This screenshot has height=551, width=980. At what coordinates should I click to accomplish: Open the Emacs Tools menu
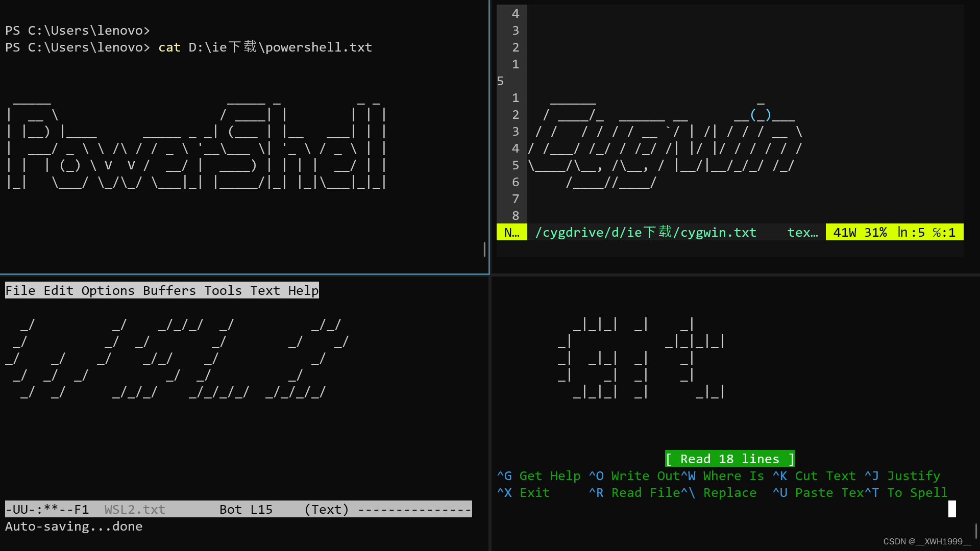pos(223,290)
